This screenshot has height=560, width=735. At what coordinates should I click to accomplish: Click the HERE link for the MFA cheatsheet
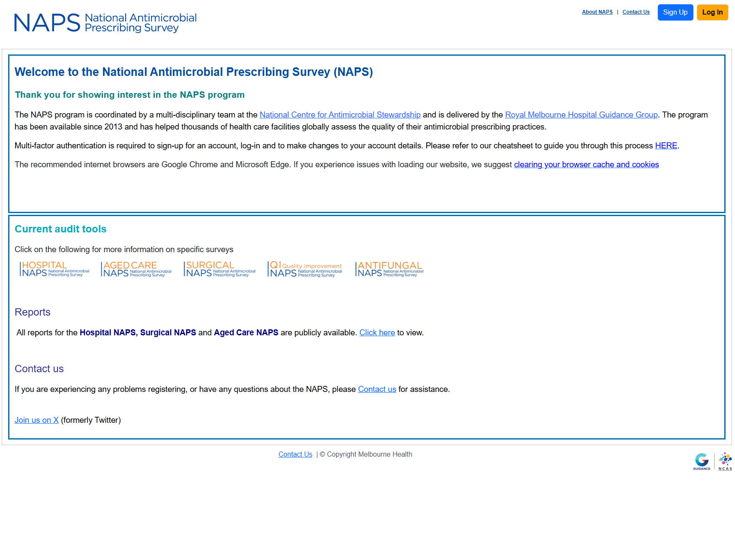[666, 145]
